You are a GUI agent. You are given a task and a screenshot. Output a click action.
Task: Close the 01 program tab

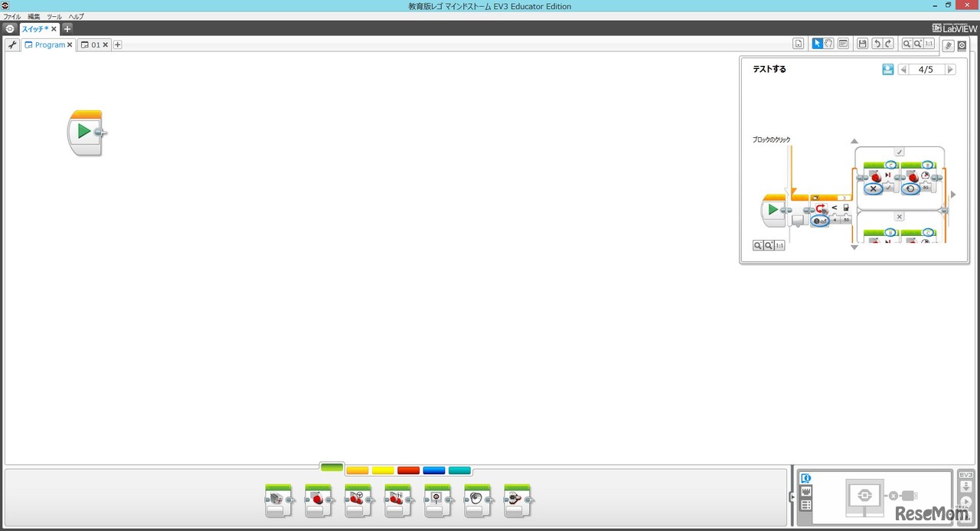(x=106, y=45)
